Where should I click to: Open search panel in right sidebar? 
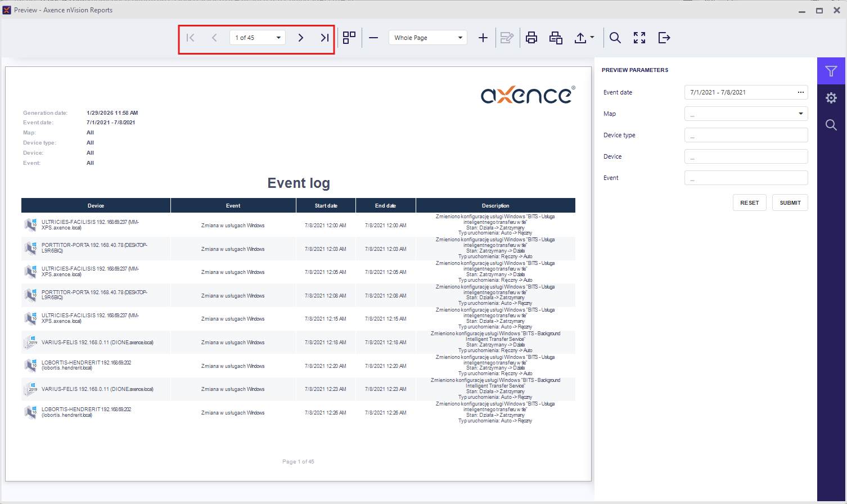[x=831, y=125]
